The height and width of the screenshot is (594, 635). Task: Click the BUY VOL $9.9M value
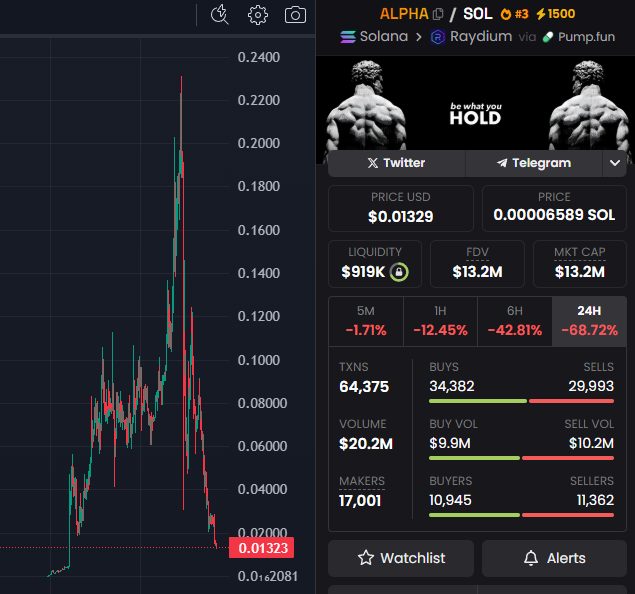click(450, 443)
